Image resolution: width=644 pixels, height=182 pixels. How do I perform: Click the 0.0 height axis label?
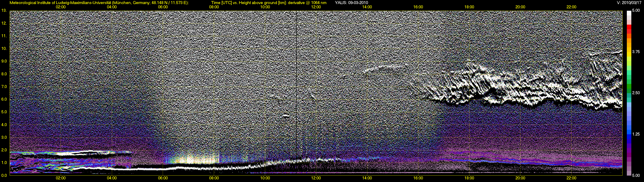4,176
